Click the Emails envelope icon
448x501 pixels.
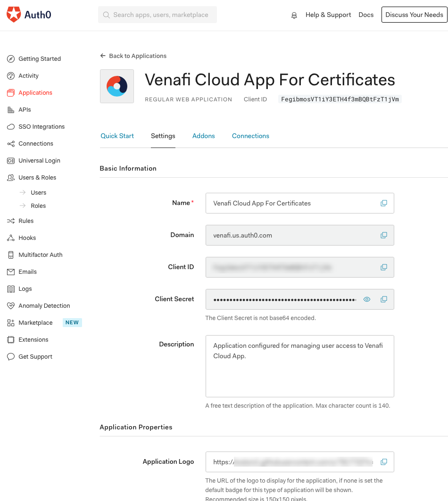11,271
